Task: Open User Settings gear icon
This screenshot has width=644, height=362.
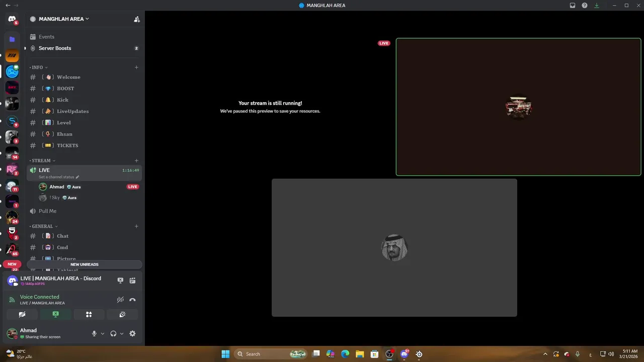Action: click(132, 333)
